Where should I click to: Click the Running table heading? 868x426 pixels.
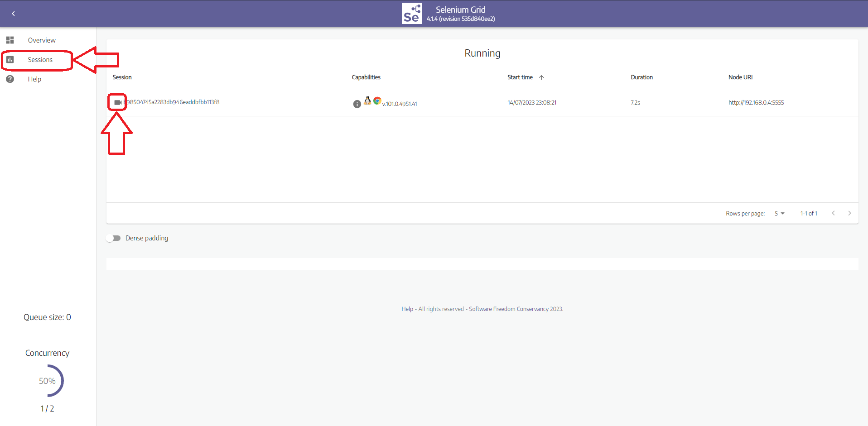[x=482, y=53]
